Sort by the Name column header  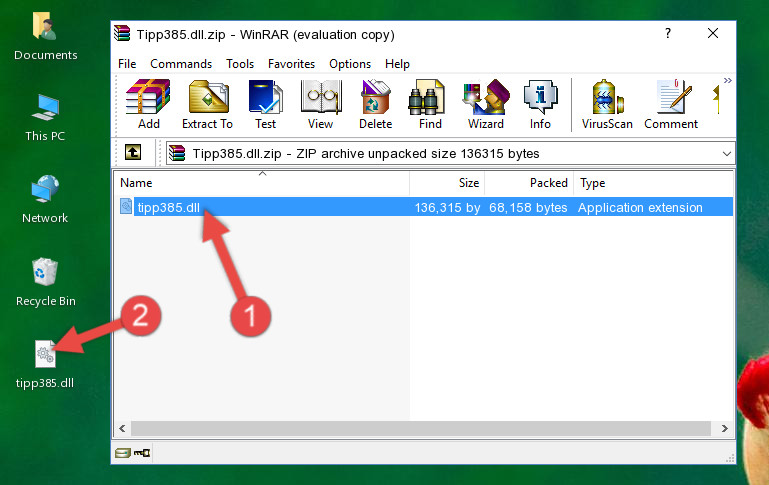[x=262, y=183]
